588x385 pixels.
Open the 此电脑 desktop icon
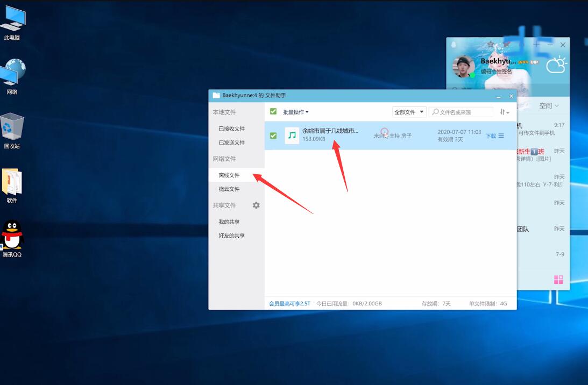coord(12,23)
